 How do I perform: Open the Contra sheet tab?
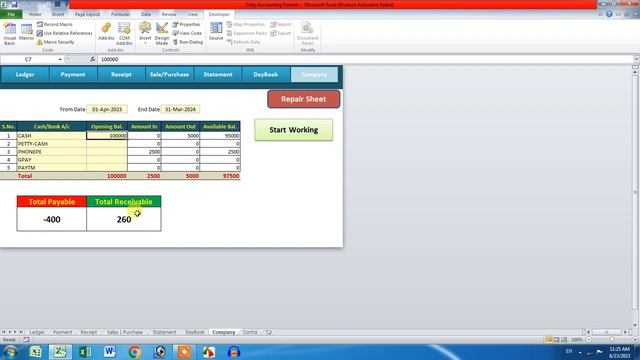tap(250, 332)
